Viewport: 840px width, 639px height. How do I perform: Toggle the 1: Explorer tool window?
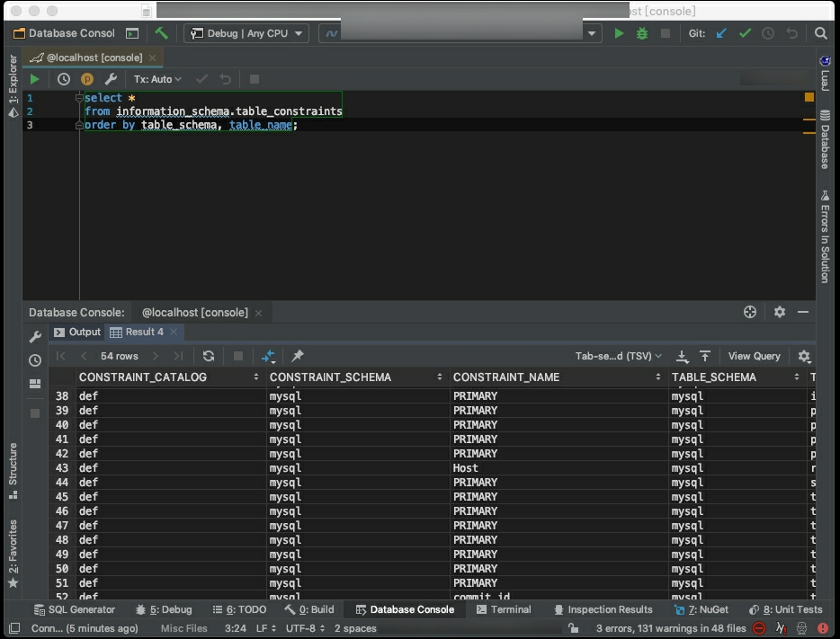point(13,86)
